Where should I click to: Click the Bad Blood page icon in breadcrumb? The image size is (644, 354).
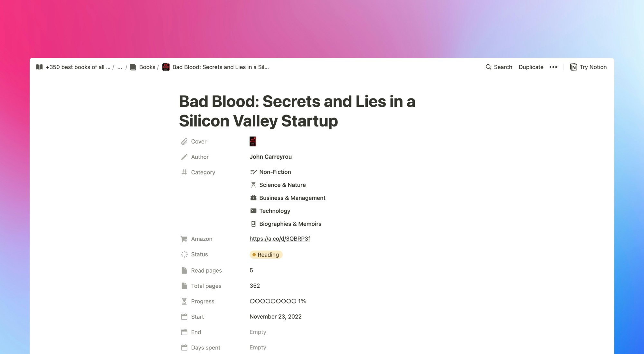166,67
